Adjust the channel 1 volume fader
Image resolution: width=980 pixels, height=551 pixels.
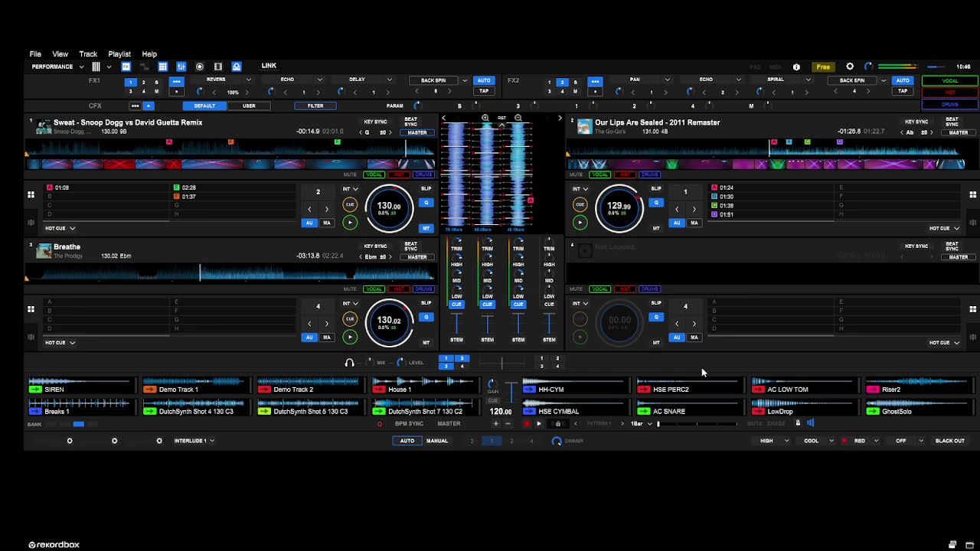456,324
